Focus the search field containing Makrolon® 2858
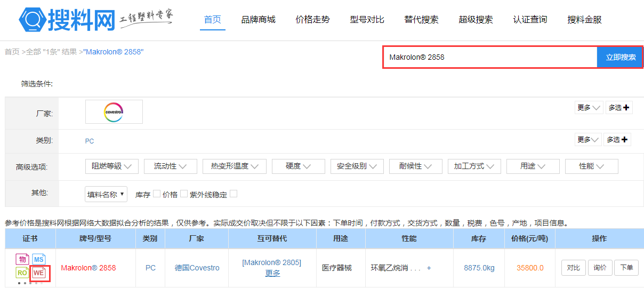The height and width of the screenshot is (288, 644). pyautogui.click(x=489, y=57)
